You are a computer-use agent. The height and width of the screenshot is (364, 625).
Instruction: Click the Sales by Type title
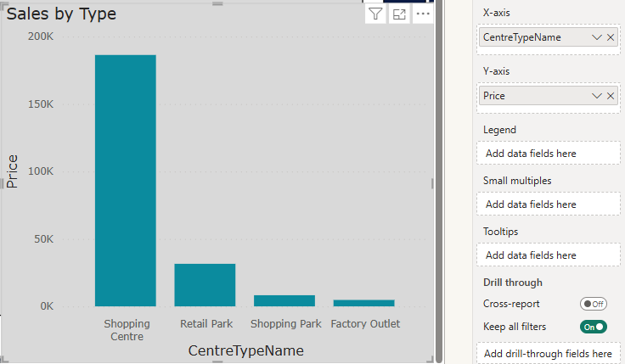(61, 14)
